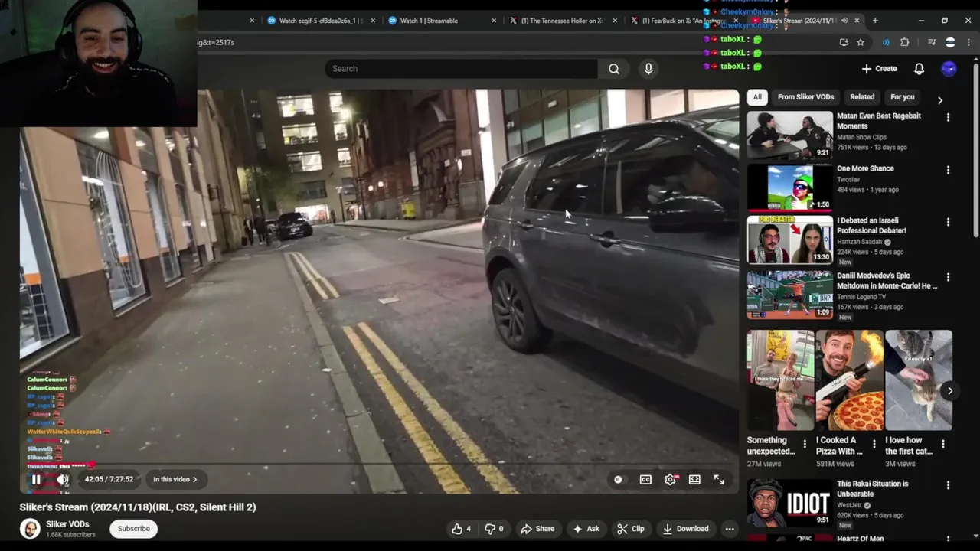The image size is (980, 551).
Task: Open options menu for 'One More Shance'
Action: pos(948,170)
